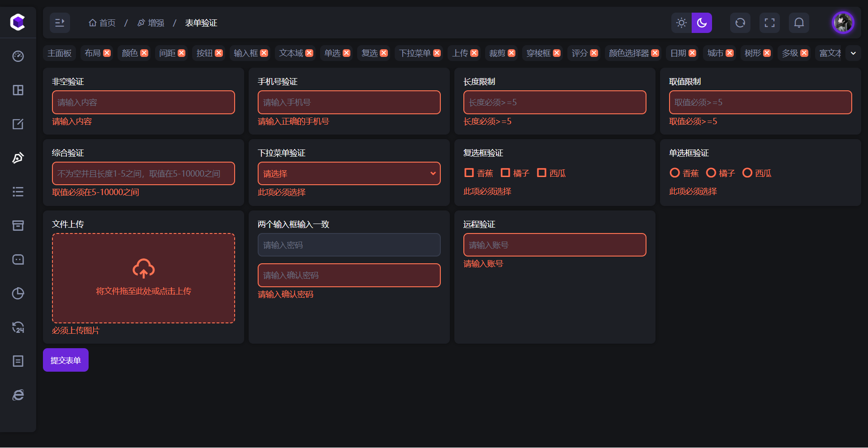Close the 颜色 tab
The image size is (868, 448).
tap(144, 53)
